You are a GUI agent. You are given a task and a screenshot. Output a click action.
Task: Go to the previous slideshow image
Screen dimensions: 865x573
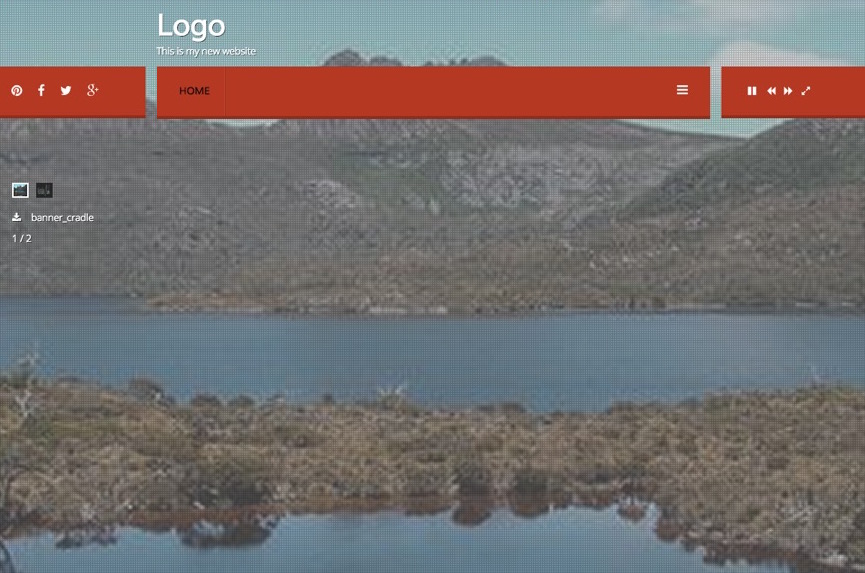pyautogui.click(x=771, y=91)
